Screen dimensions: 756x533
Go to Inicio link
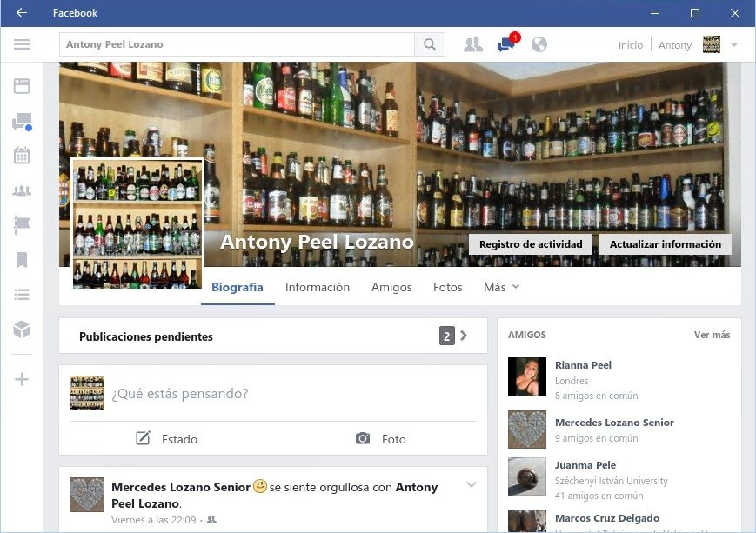(x=631, y=45)
